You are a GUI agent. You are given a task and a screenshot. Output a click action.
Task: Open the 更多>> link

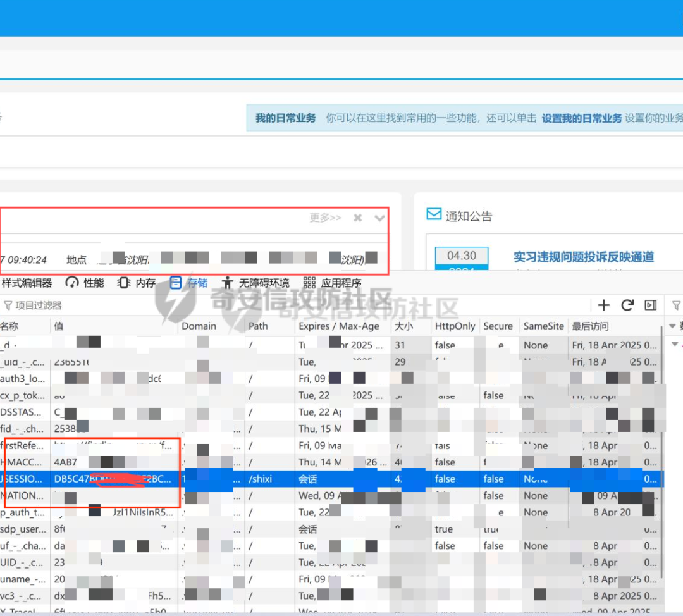[326, 218]
